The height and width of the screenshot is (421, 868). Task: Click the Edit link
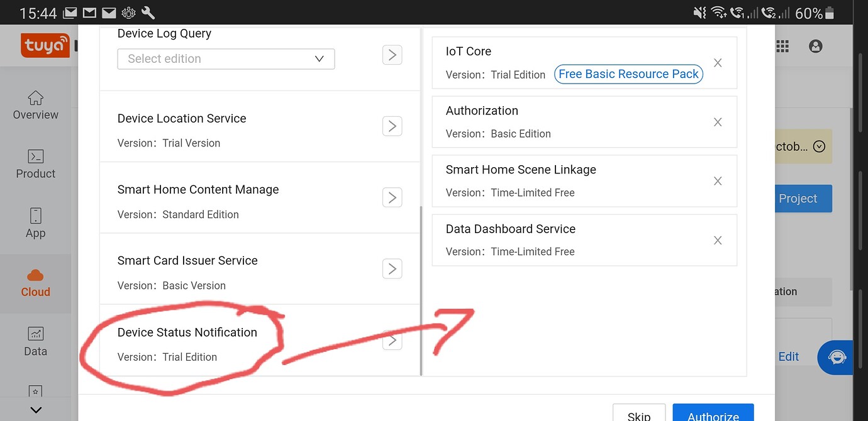pos(788,356)
